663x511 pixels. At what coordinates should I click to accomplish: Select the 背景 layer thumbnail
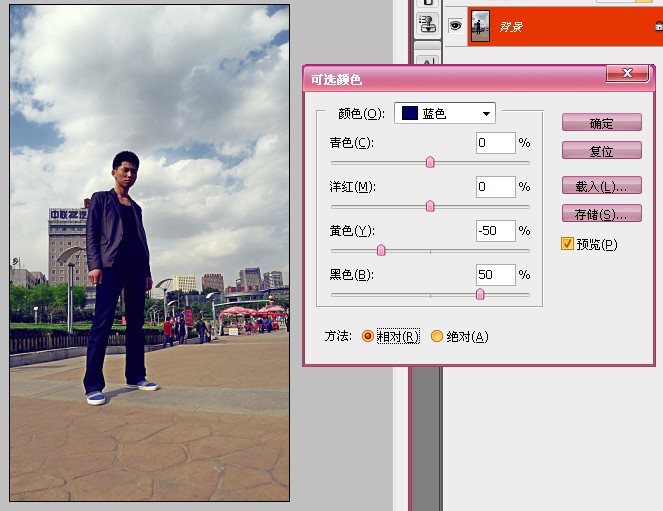tap(480, 26)
